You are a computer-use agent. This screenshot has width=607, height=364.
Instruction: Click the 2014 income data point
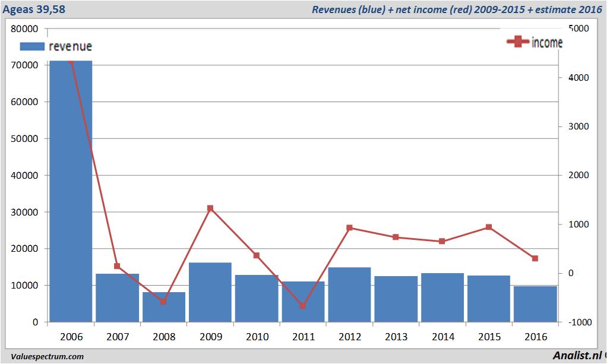[x=442, y=241]
